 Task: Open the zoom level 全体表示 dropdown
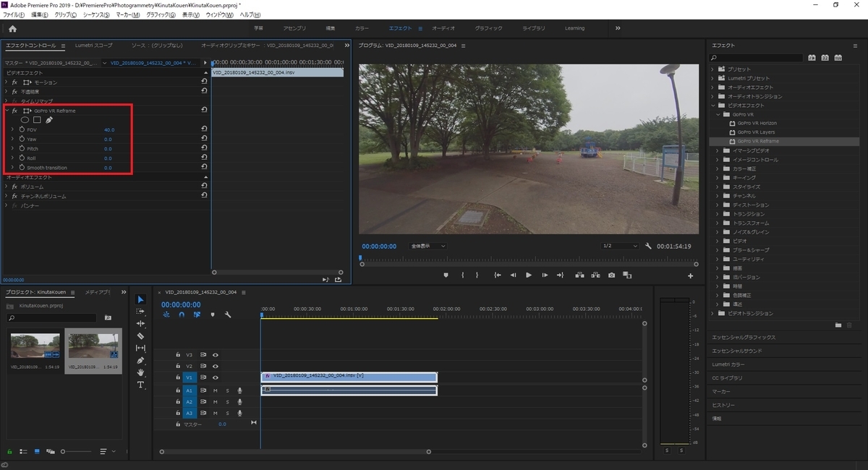(427, 246)
